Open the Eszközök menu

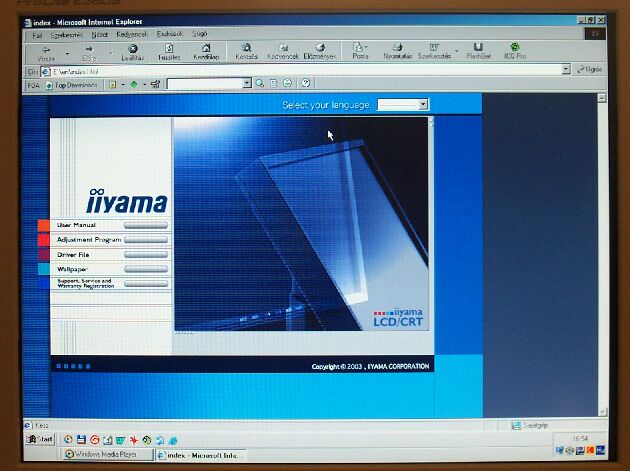point(169,34)
